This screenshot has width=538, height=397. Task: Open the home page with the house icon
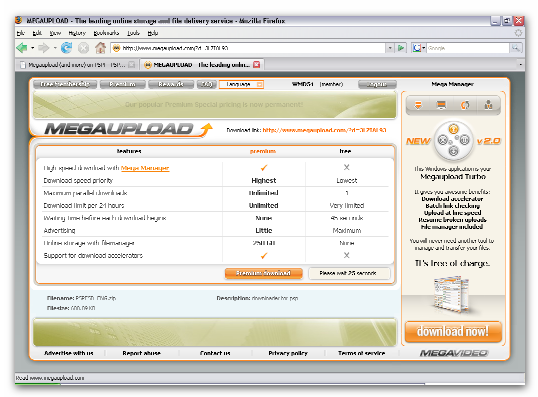[100, 48]
